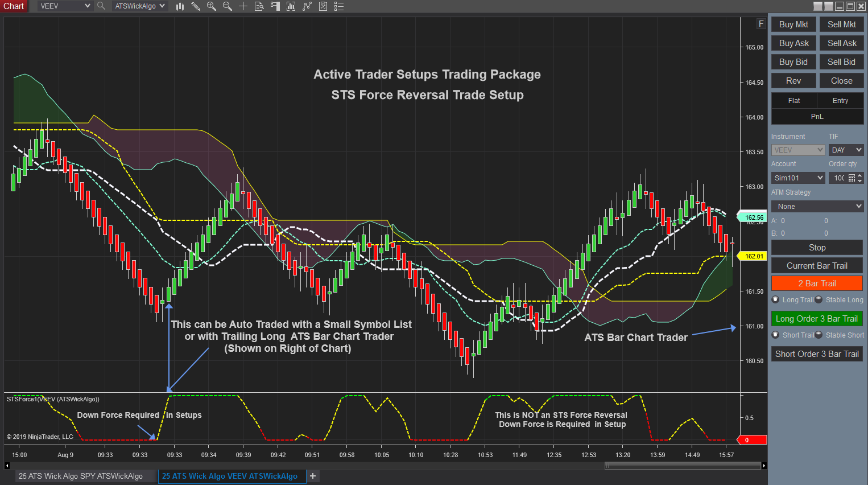Activate the crosshair cursor tool

[243, 6]
